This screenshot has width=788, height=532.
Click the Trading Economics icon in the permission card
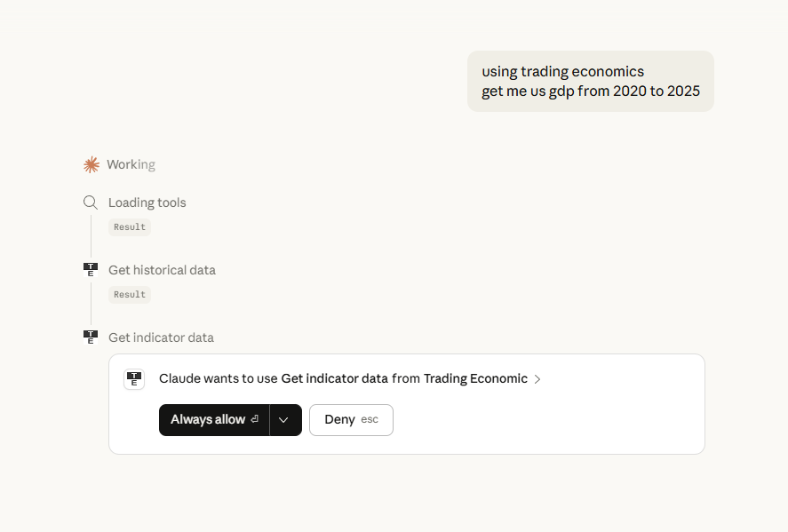pos(133,378)
